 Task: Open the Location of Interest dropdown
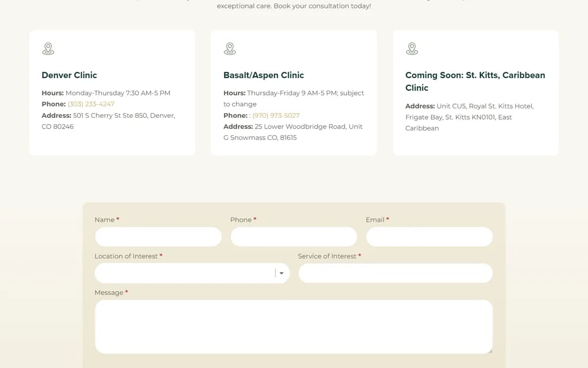coord(192,273)
